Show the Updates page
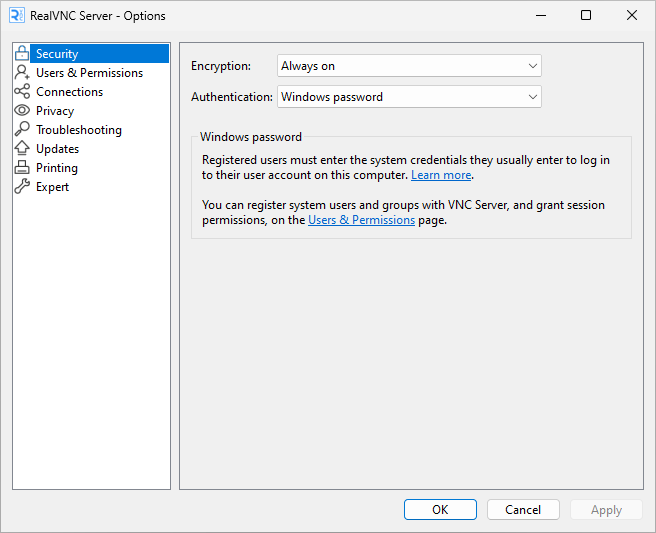This screenshot has height=533, width=656. coord(57,149)
